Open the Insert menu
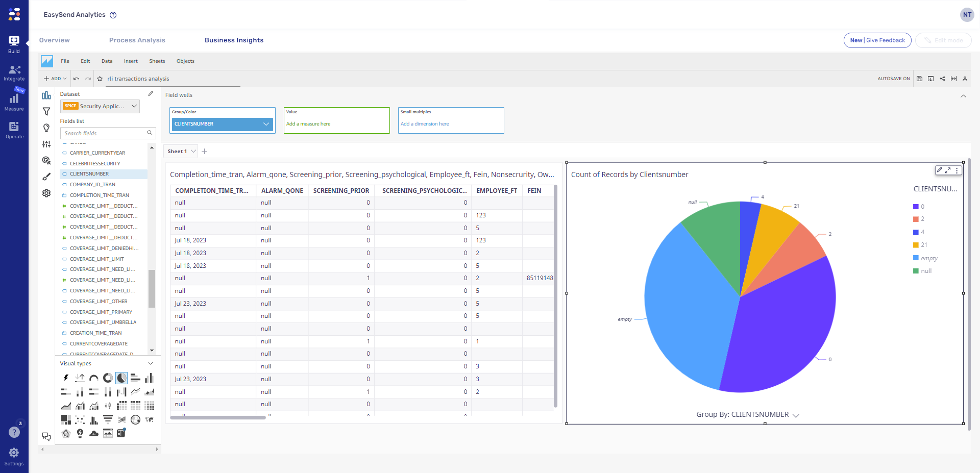 pos(131,61)
